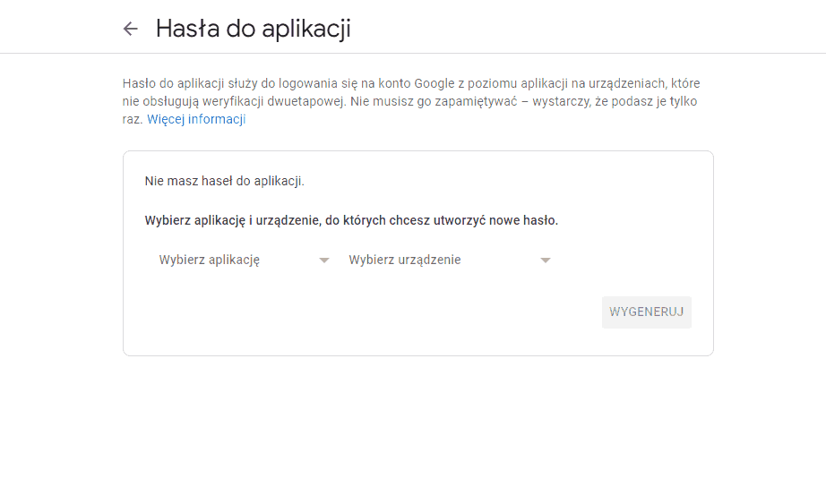Open the "Wybierz aplikację" dropdown
The width and height of the screenshot is (826, 504).
click(210, 260)
